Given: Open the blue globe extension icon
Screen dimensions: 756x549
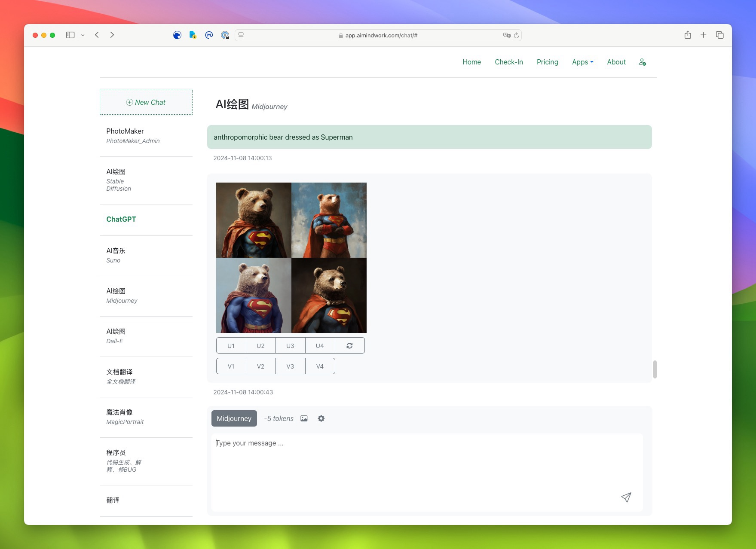Looking at the screenshot, I should pos(177,35).
